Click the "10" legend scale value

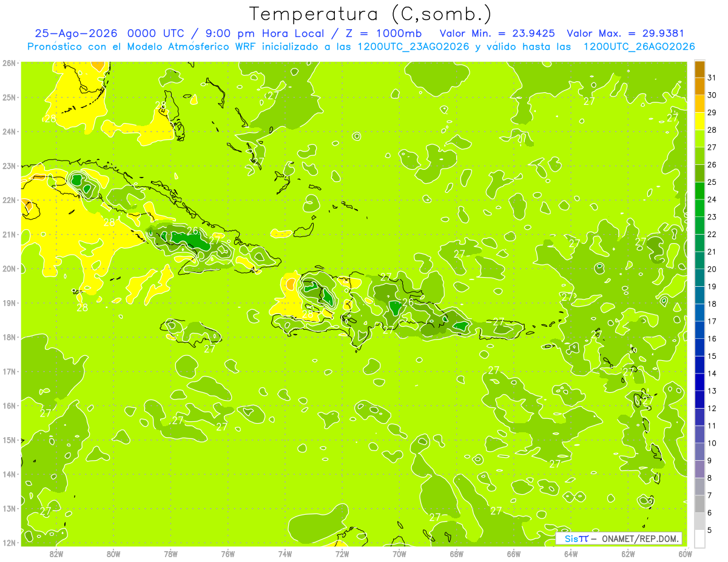pyautogui.click(x=712, y=443)
